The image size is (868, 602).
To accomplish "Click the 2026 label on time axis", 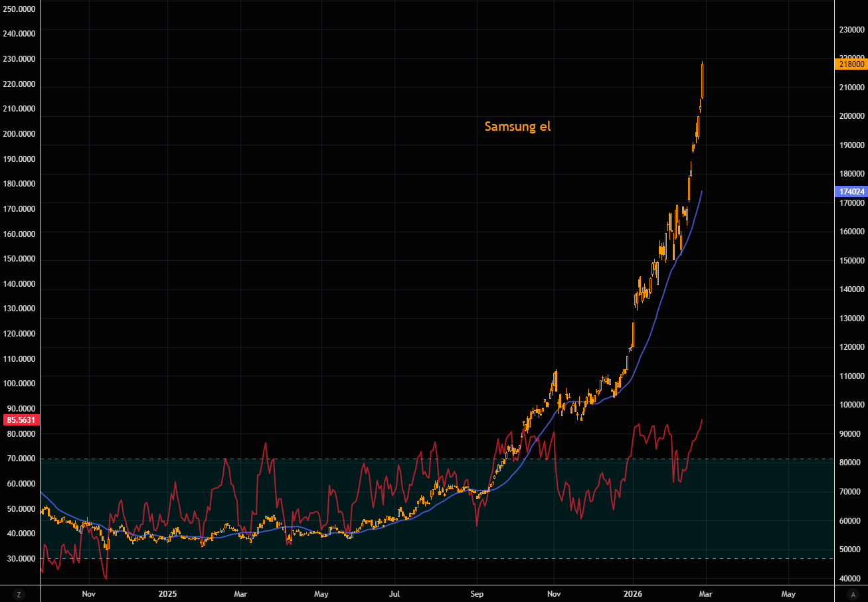I will 633,593.
